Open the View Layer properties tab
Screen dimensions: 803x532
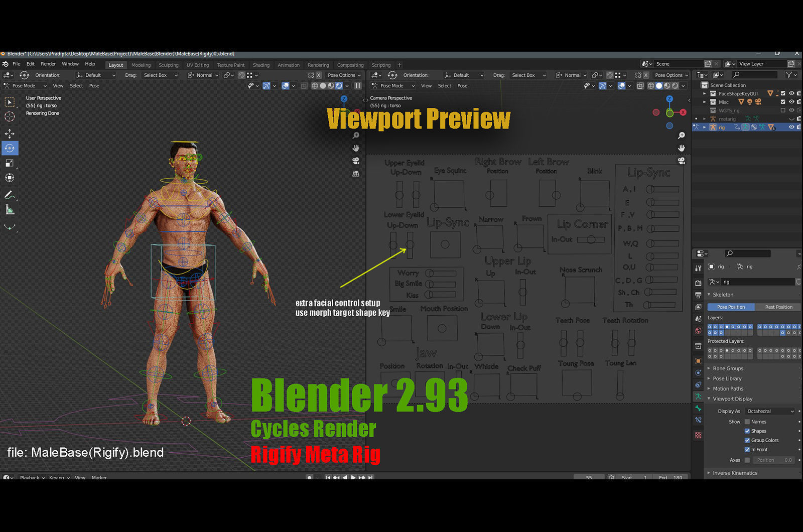click(698, 307)
